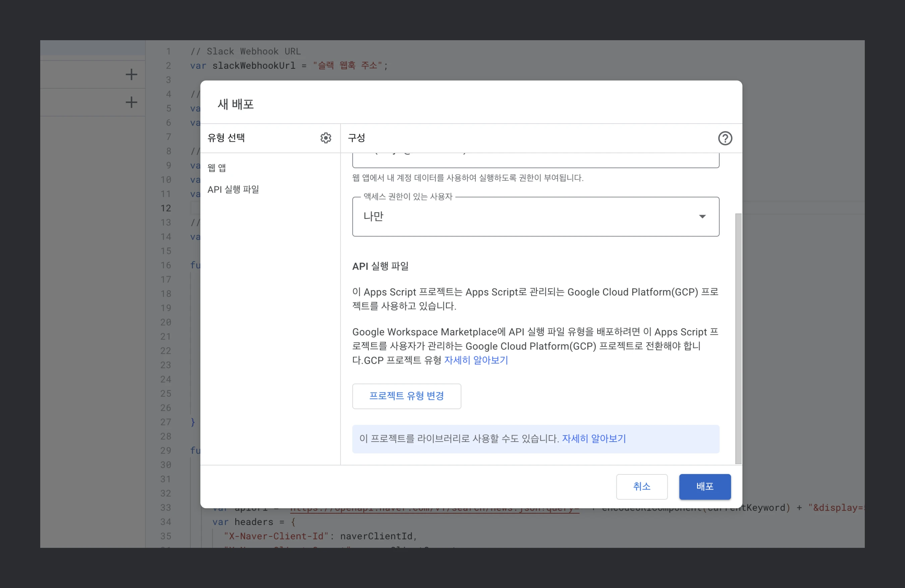Click the dialog's vertical scrollbar thumb
Screen dimensions: 905x588
pyautogui.click(x=738, y=338)
